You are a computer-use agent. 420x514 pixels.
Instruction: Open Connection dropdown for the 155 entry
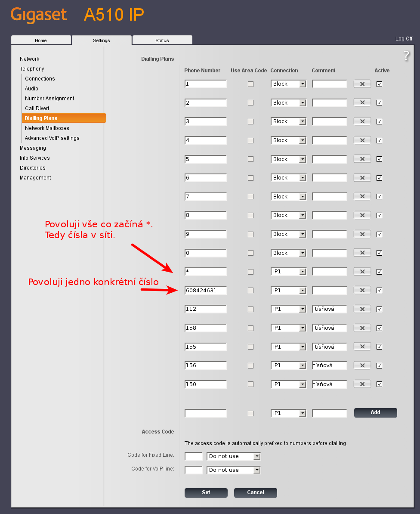click(x=288, y=347)
